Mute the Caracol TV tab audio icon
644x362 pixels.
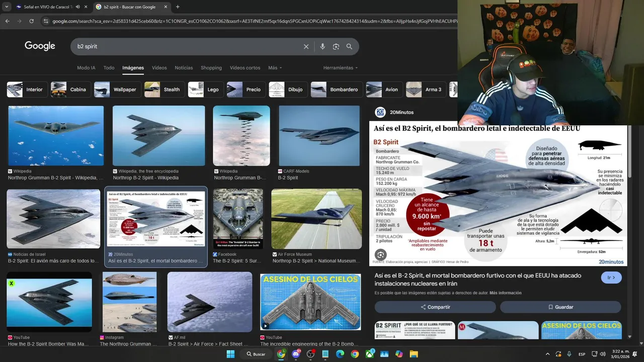coord(77,7)
